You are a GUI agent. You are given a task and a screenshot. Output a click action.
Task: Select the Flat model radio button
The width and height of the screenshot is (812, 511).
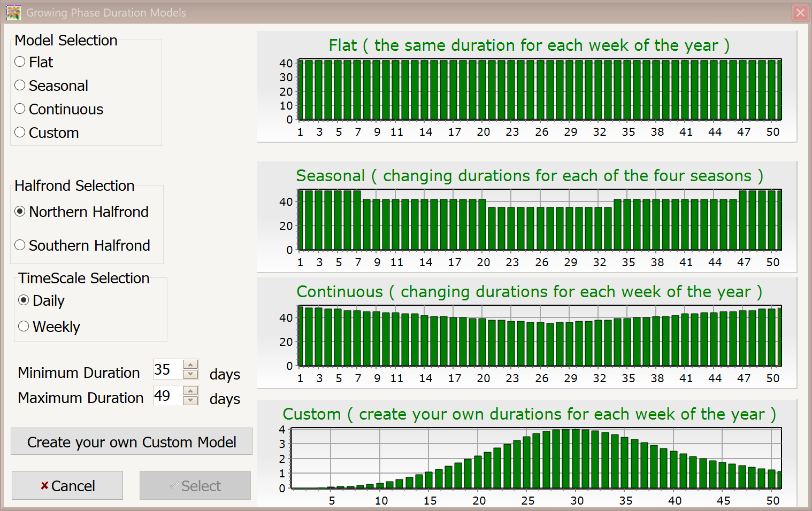20,61
